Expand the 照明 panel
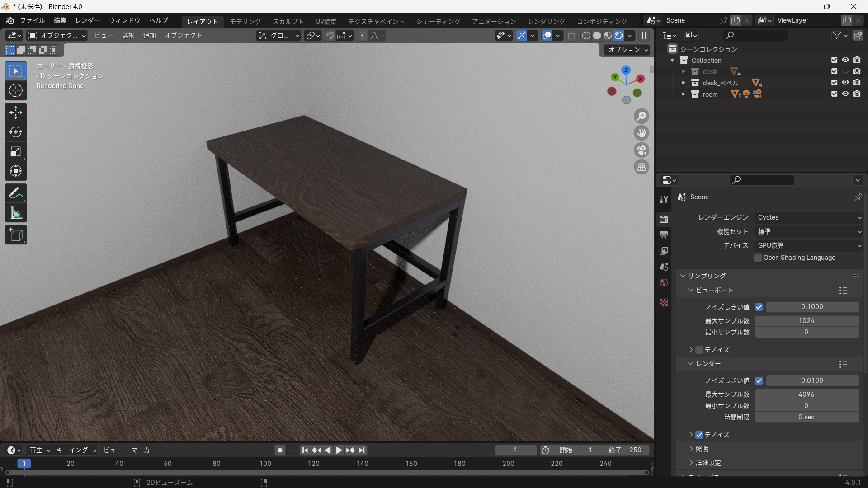 (702, 449)
